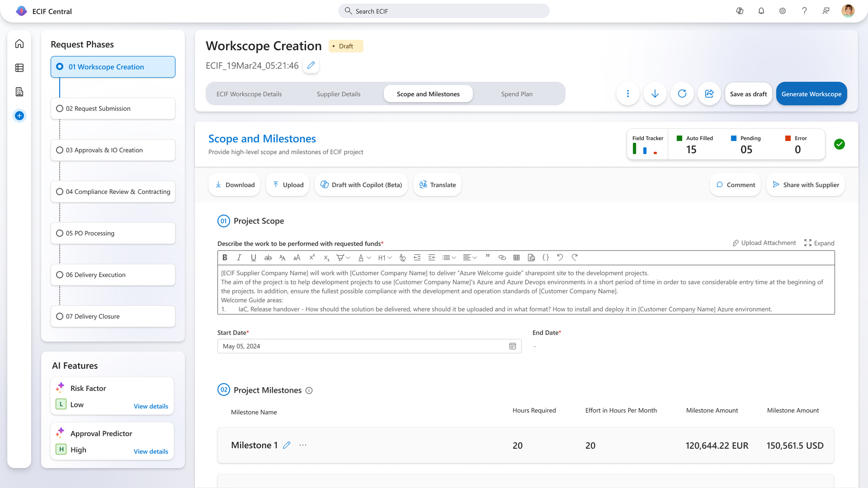
Task: Select the 05 PO Processing phase
Action: [x=113, y=233]
